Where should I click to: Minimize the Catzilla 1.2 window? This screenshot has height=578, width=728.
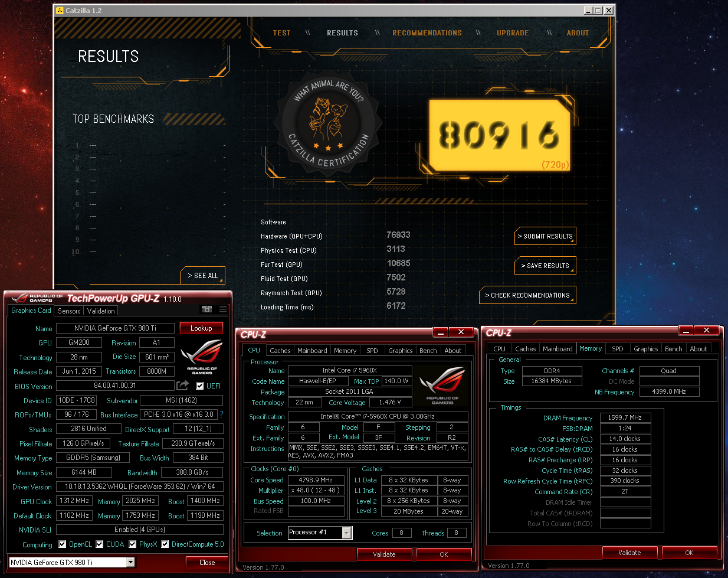point(588,11)
